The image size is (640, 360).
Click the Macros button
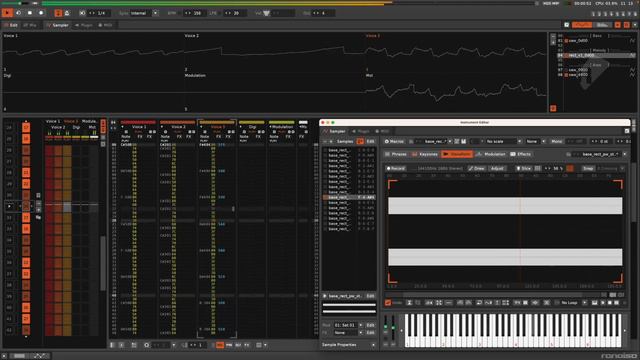click(394, 142)
